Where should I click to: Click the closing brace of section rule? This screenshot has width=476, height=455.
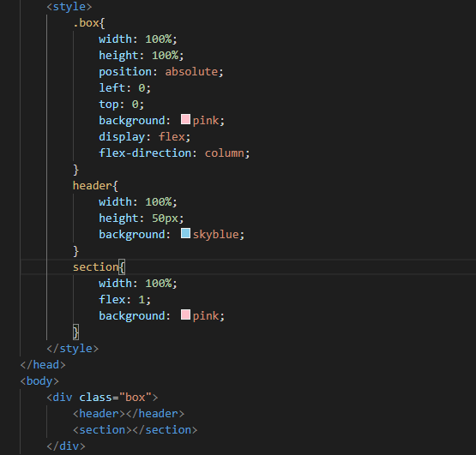(75, 332)
